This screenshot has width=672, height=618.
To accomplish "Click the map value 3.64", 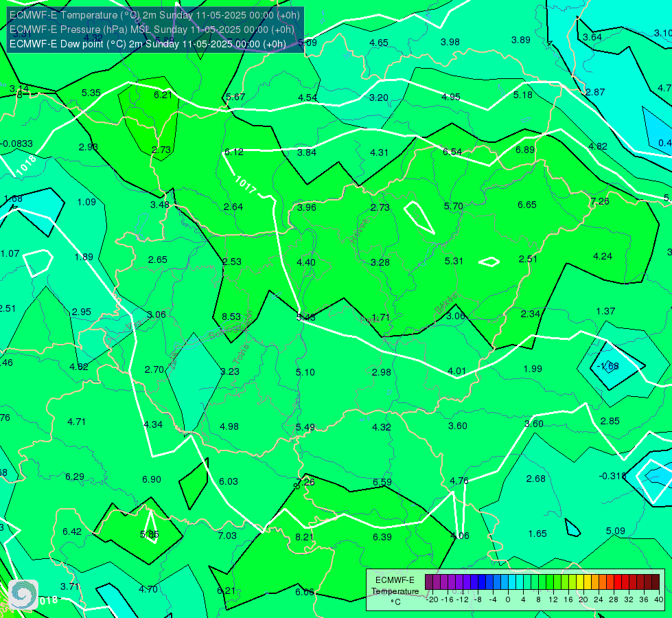I will pyautogui.click(x=592, y=37).
